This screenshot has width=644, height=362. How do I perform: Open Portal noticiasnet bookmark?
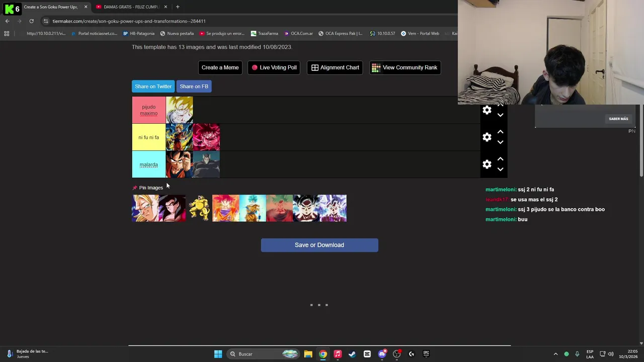tap(95, 34)
